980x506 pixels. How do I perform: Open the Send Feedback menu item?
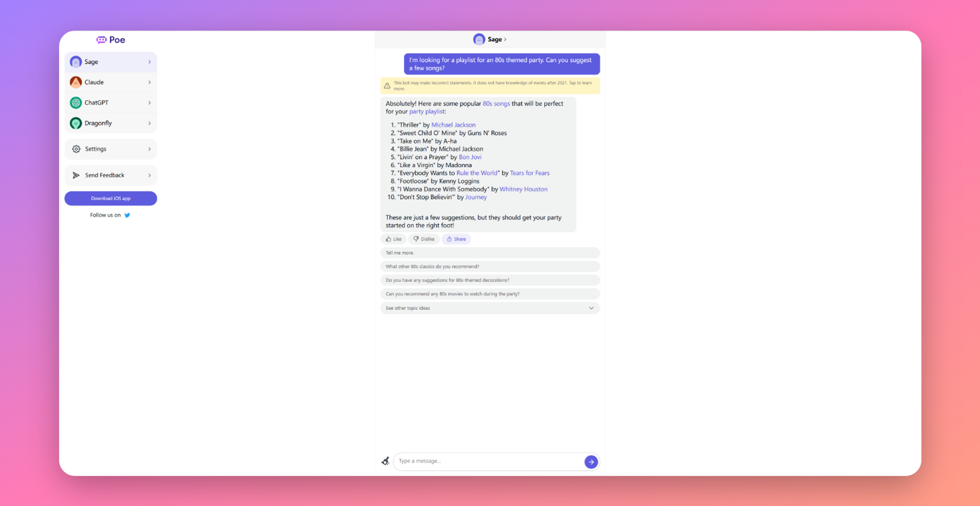[x=111, y=175]
